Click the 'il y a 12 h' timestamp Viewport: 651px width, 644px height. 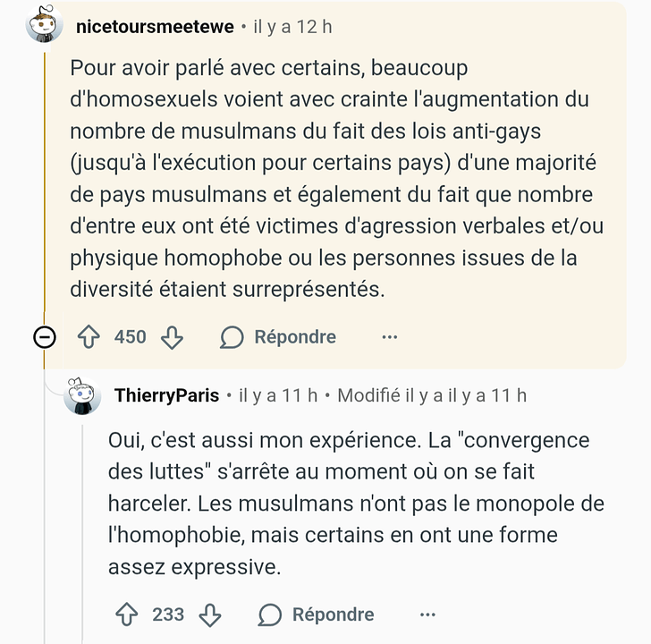pos(292,27)
